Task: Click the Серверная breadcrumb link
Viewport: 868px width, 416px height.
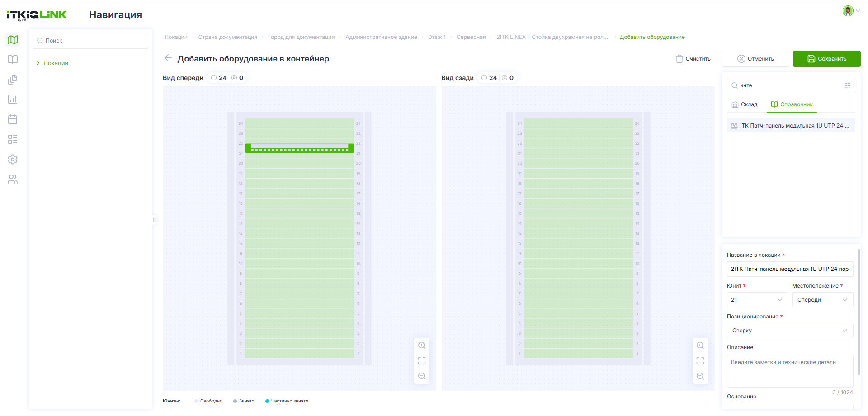Action: (x=471, y=37)
